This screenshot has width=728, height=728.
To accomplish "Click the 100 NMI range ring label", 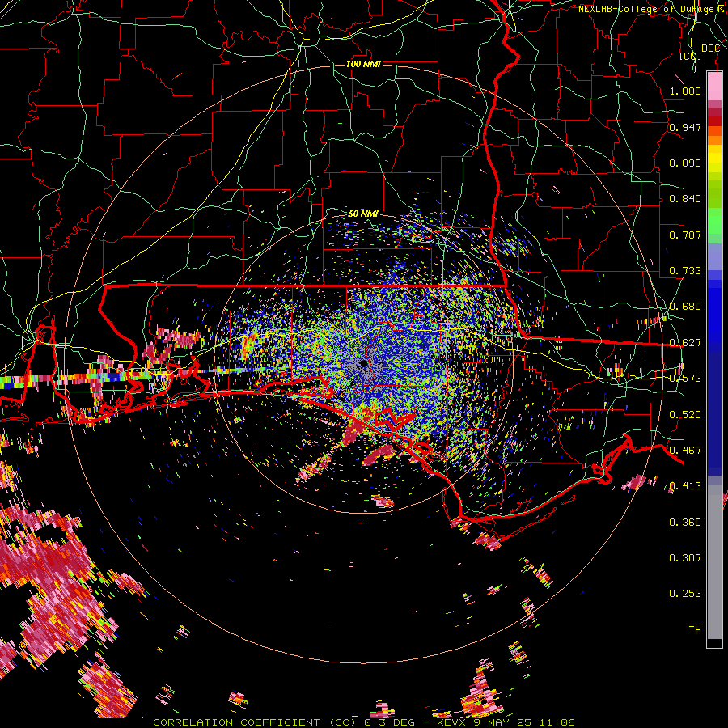I will [363, 64].
